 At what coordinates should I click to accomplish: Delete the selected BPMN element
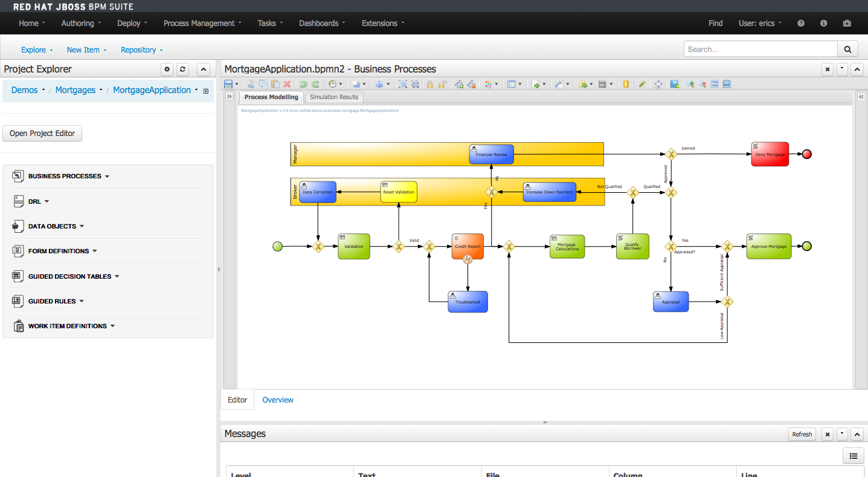[x=286, y=83]
